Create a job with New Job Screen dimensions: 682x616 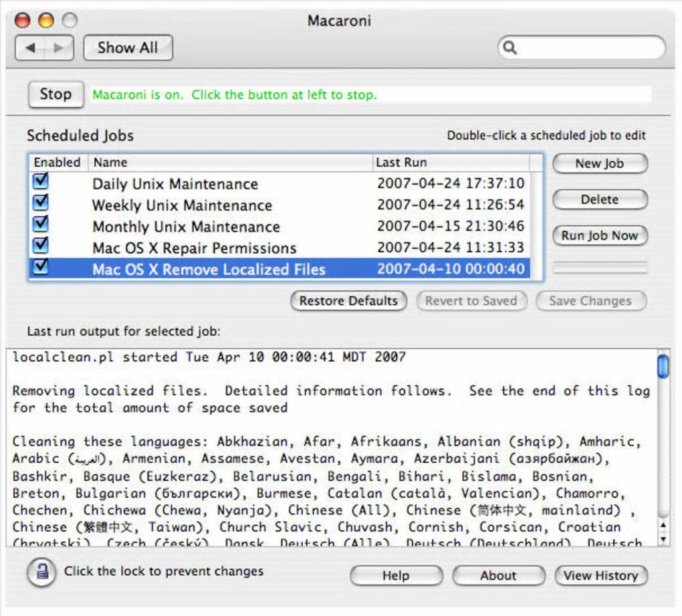pyautogui.click(x=600, y=164)
